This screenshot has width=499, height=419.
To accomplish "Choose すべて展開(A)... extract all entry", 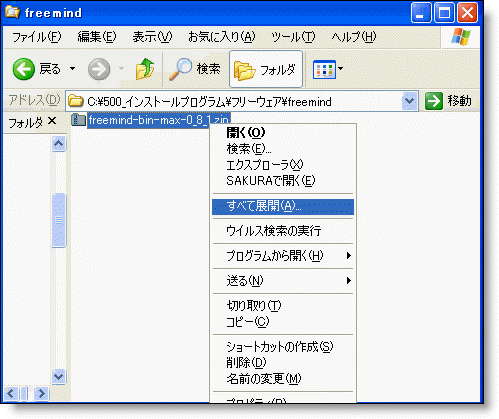I will pos(283,206).
